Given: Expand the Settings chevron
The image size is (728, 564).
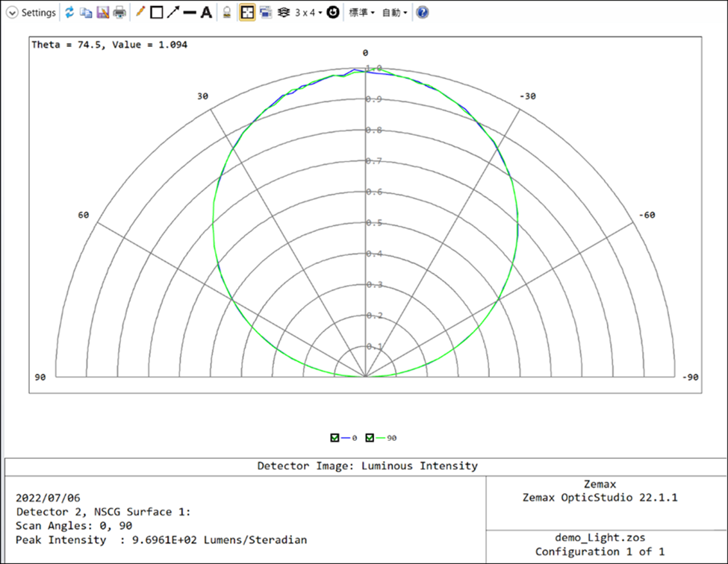Looking at the screenshot, I should pyautogui.click(x=12, y=13).
